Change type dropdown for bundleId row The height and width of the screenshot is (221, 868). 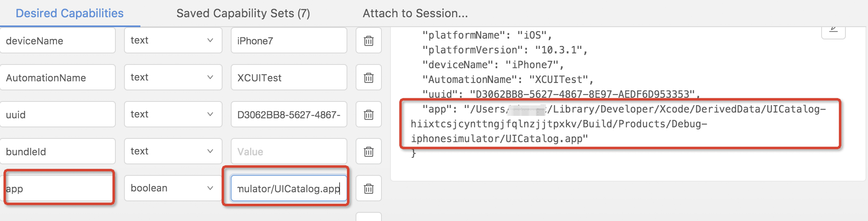coord(173,151)
